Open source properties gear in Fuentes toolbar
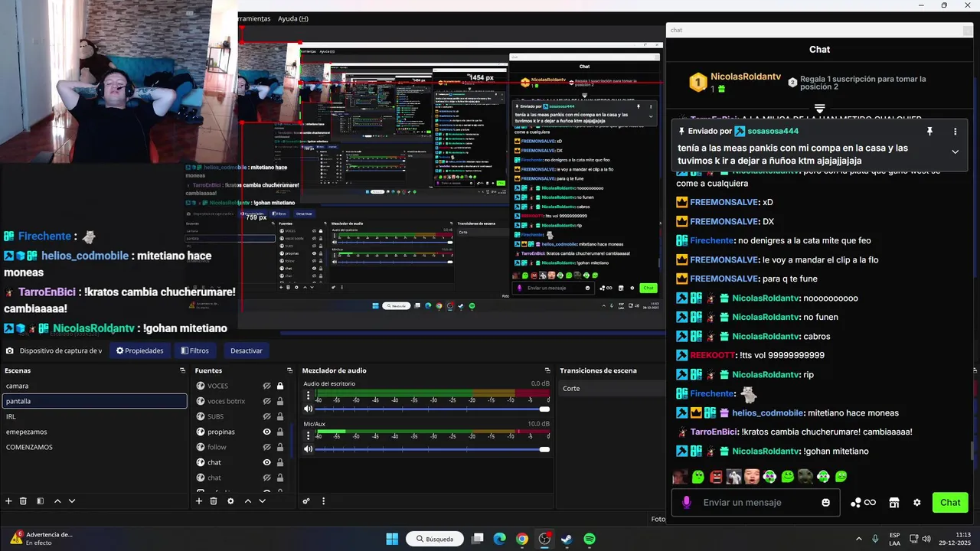Viewport: 980px width, 551px height. pyautogui.click(x=230, y=500)
